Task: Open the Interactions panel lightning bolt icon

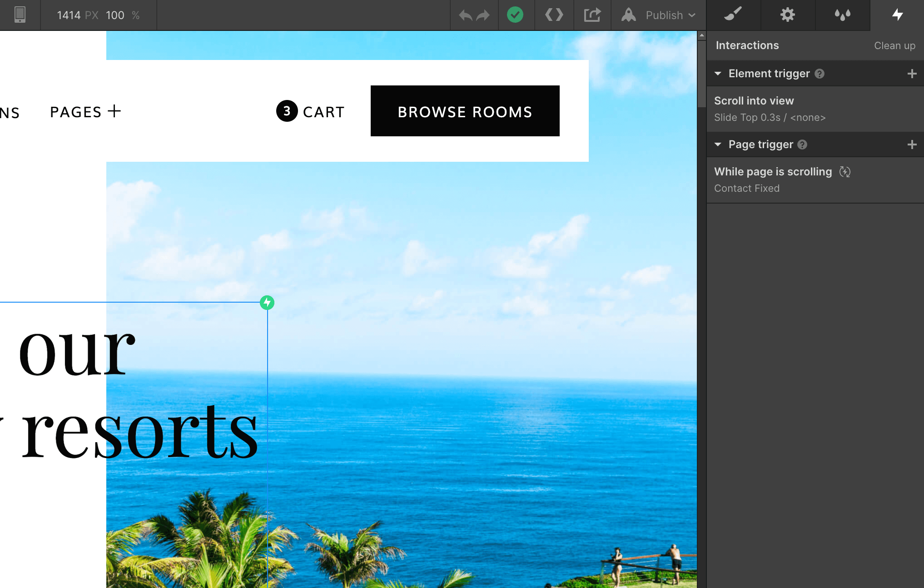Action: pyautogui.click(x=897, y=15)
